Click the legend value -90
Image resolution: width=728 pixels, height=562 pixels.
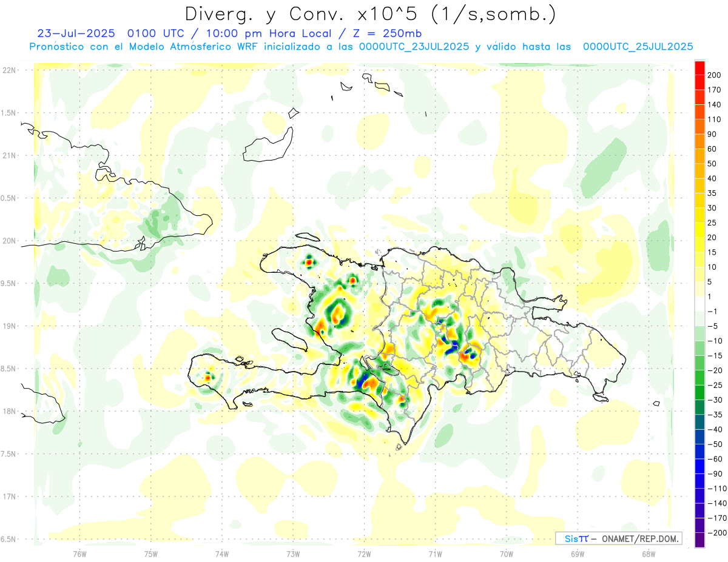(716, 474)
